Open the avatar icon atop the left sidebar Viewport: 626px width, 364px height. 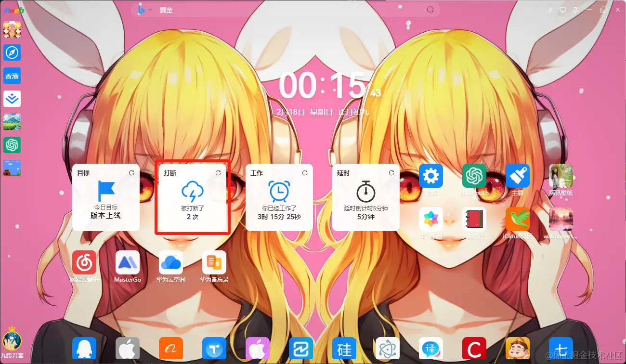coord(12,30)
